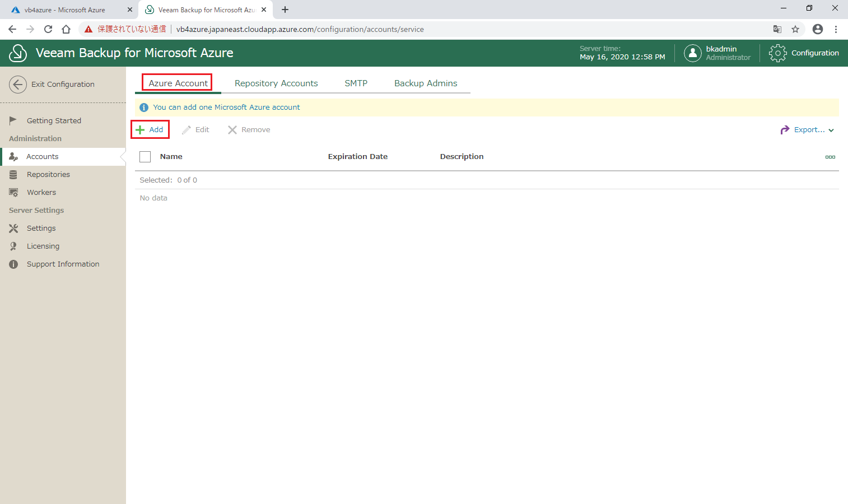Click the Veeam logo icon in header
848x504 pixels.
coord(18,53)
